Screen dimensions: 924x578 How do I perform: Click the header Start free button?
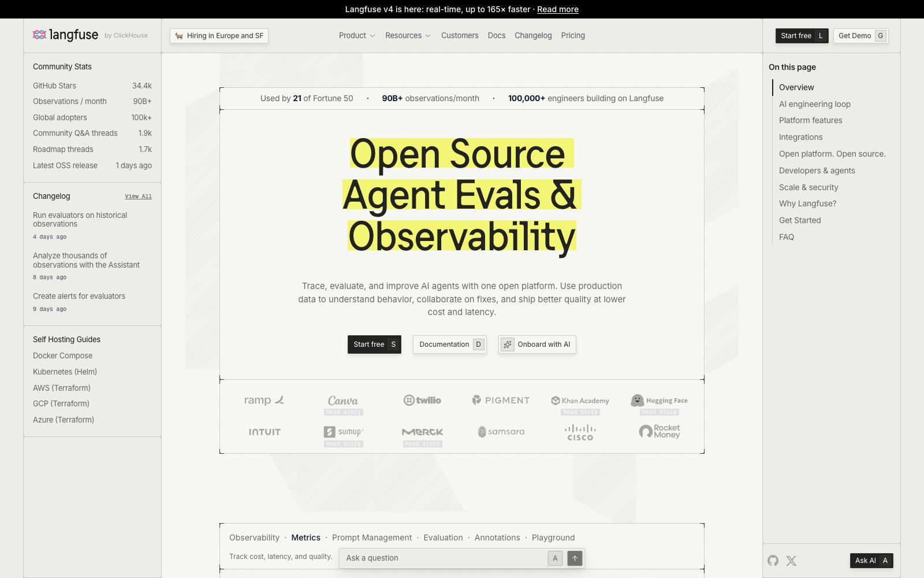point(802,36)
